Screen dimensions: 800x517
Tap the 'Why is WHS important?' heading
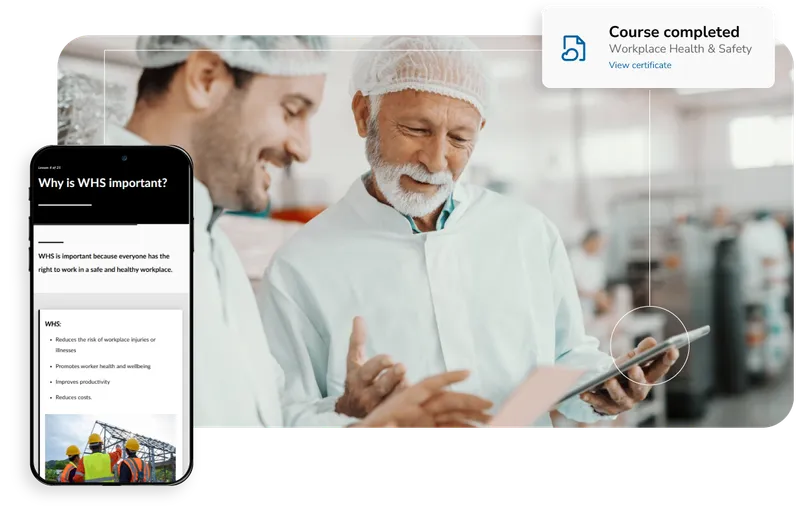click(x=102, y=183)
